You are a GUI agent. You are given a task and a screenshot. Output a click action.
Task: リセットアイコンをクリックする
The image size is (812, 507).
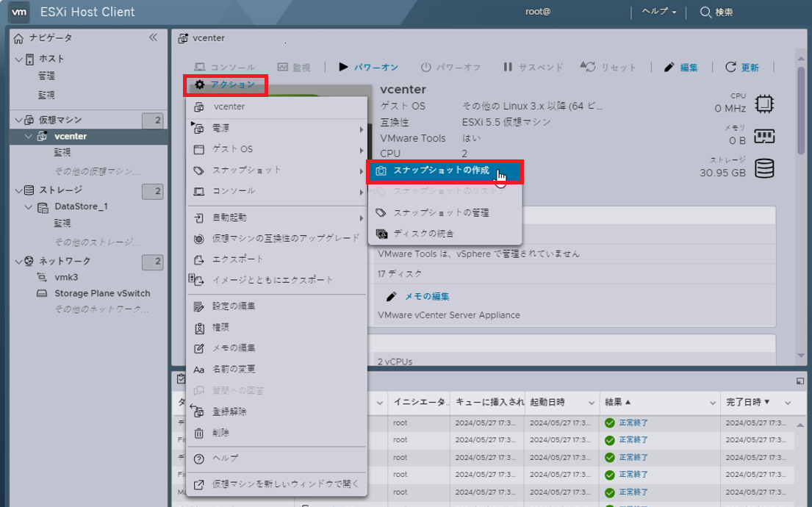tap(586, 66)
